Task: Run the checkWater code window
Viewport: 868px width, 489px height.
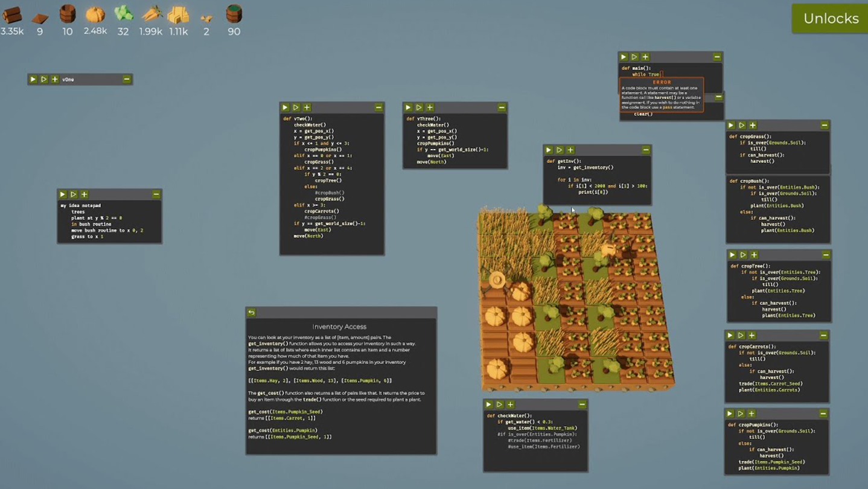Action: (x=489, y=404)
